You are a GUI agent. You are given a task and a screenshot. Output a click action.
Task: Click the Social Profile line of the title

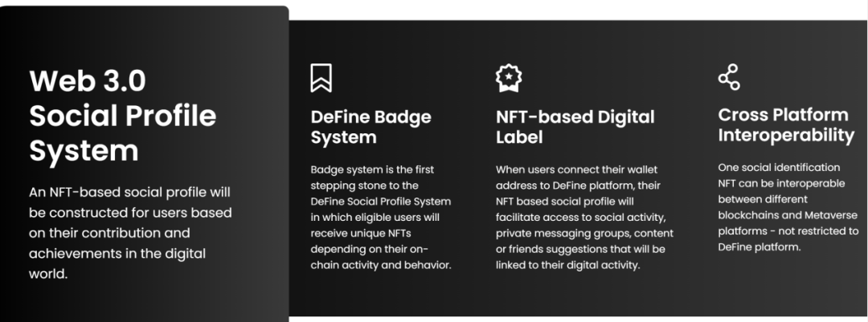point(123,116)
